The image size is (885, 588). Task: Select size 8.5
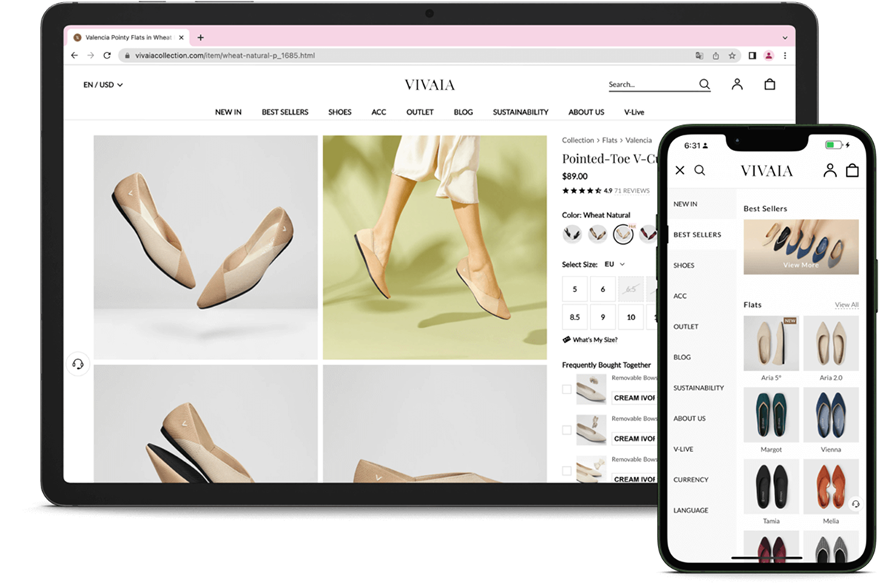(574, 317)
